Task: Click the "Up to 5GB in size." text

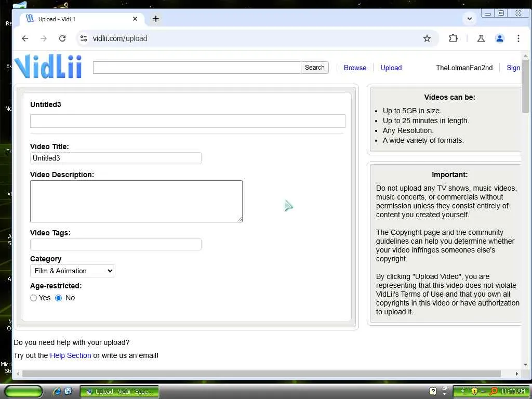Action: 412,111
